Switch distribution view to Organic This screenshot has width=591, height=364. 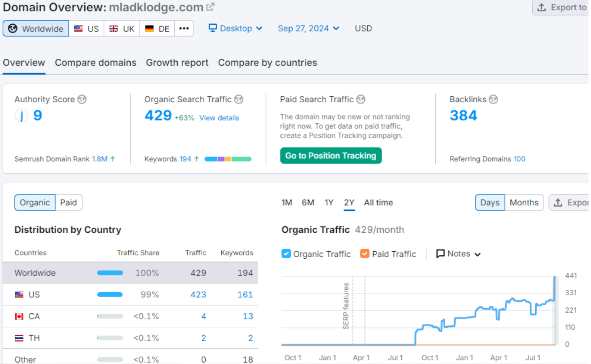pyautogui.click(x=35, y=203)
